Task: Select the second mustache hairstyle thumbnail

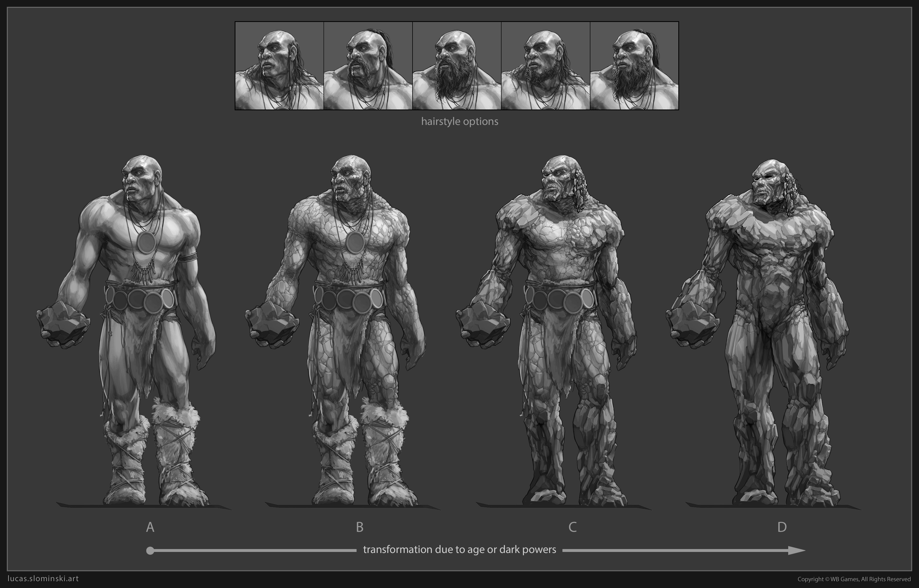Action: tap(368, 66)
